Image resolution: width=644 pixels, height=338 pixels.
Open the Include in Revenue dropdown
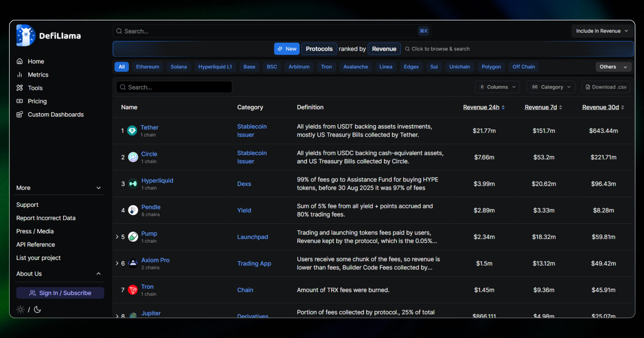[x=602, y=31]
